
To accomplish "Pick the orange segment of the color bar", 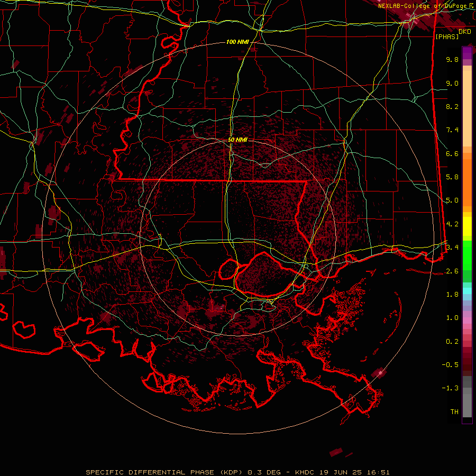I will (467, 182).
